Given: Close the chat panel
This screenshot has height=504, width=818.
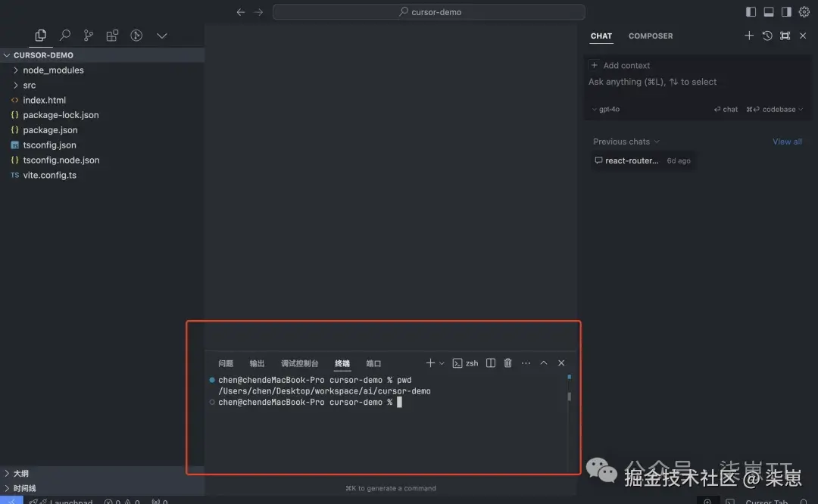Looking at the screenshot, I should pyautogui.click(x=803, y=36).
